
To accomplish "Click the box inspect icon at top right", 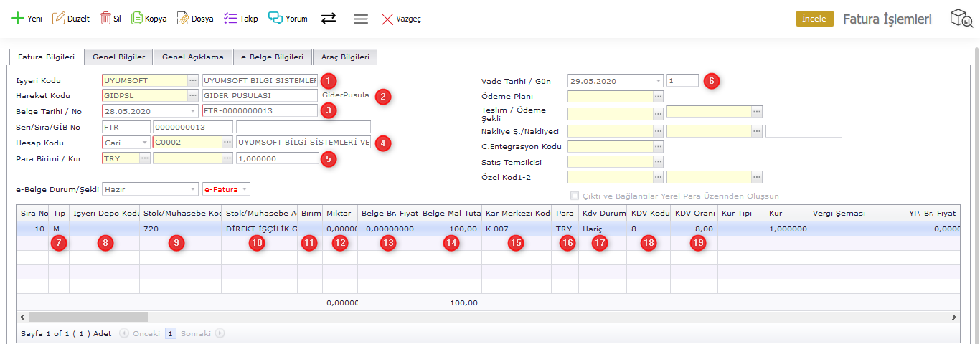I will click(961, 19).
